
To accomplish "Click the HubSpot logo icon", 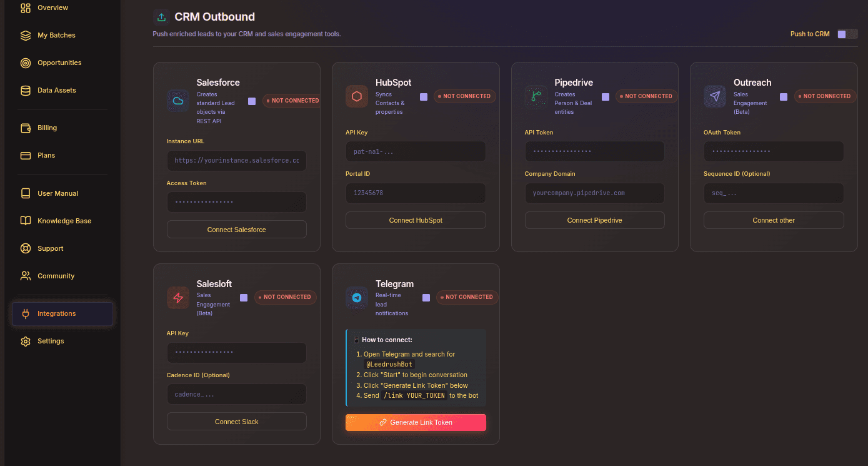I will pyautogui.click(x=356, y=96).
